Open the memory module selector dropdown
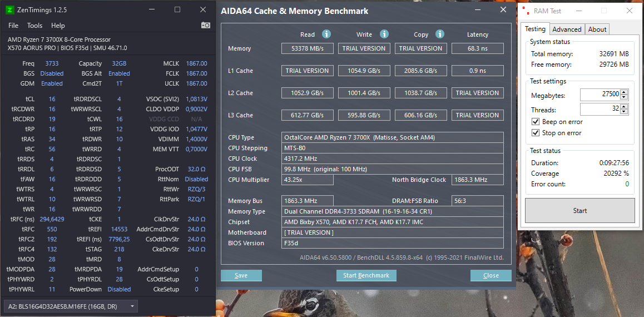 71,306
